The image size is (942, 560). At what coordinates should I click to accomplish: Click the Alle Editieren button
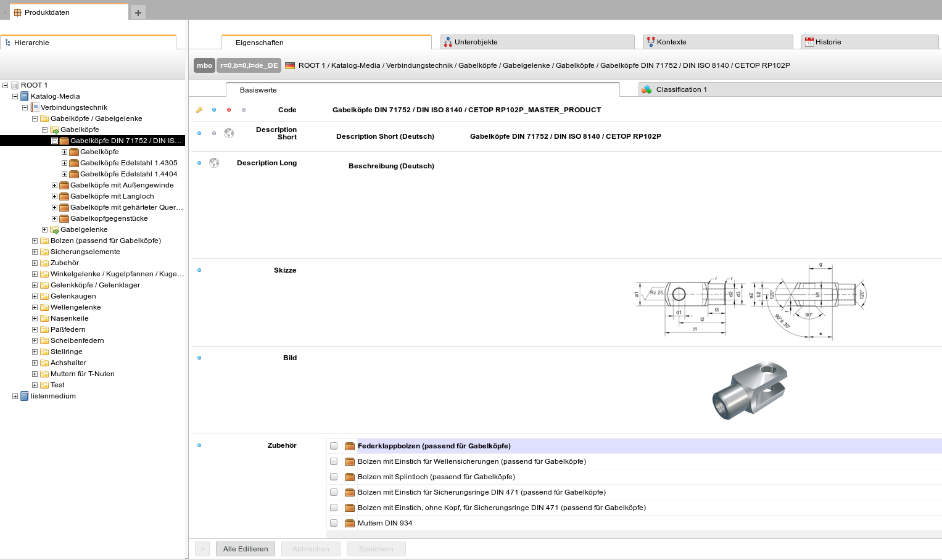(x=246, y=549)
